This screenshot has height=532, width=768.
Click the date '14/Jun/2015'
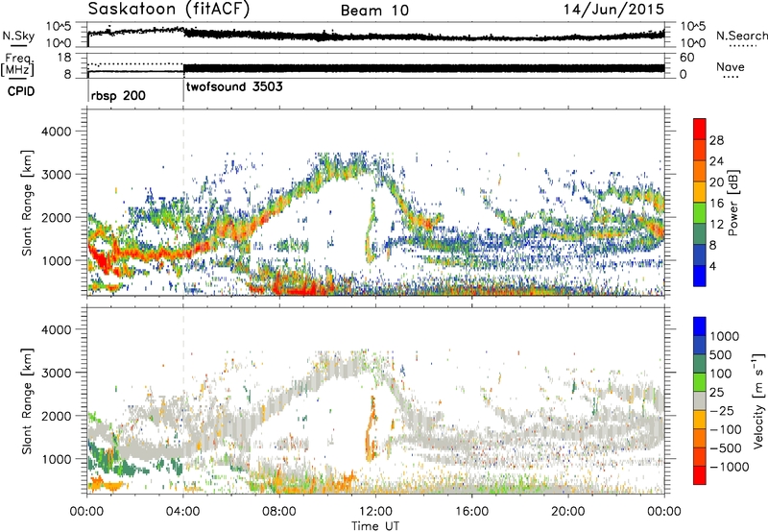613,10
